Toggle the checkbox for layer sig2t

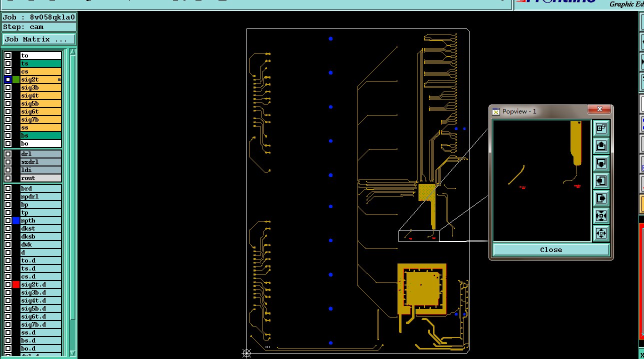[x=8, y=79]
